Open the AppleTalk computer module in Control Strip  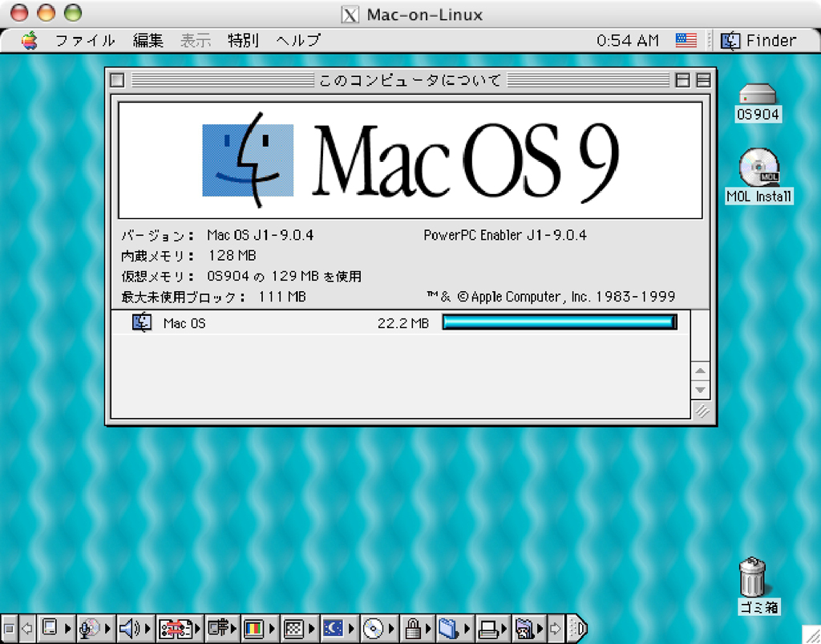pyautogui.click(x=49, y=628)
